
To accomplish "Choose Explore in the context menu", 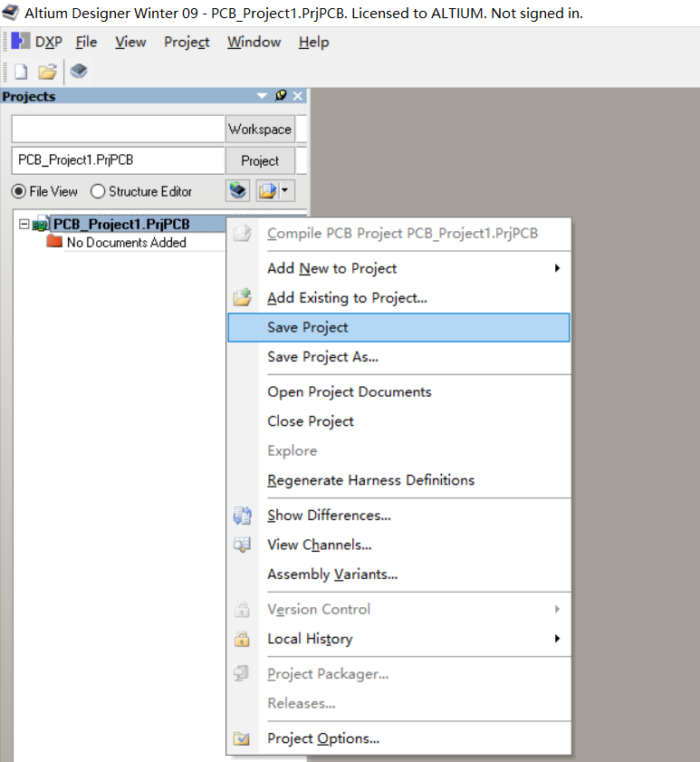I will pyautogui.click(x=398, y=451).
